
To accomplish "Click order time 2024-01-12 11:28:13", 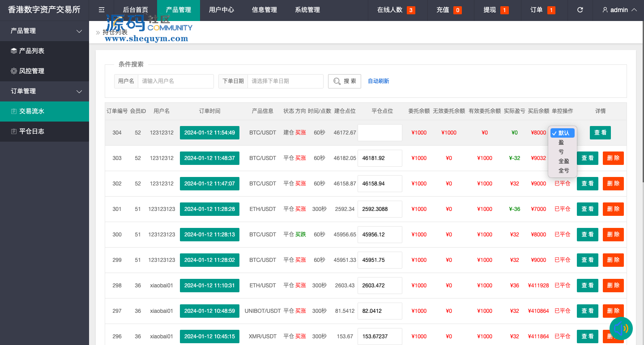I will tap(209, 235).
